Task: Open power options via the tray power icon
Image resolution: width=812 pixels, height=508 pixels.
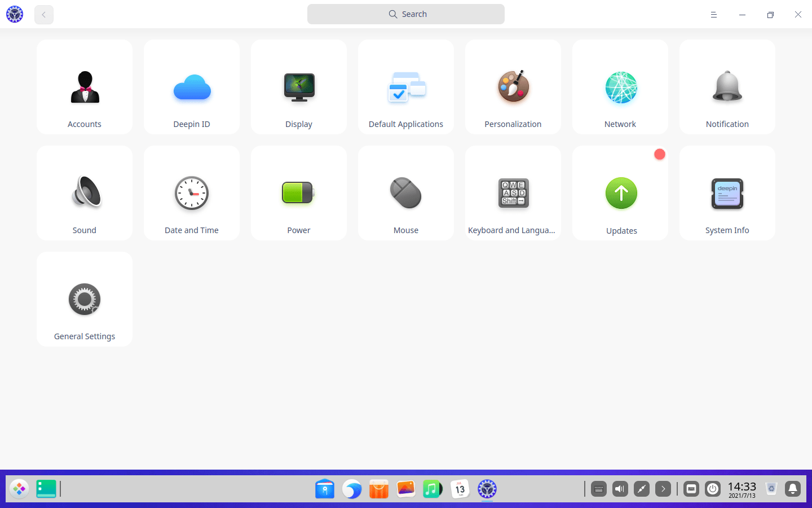Action: click(712, 489)
